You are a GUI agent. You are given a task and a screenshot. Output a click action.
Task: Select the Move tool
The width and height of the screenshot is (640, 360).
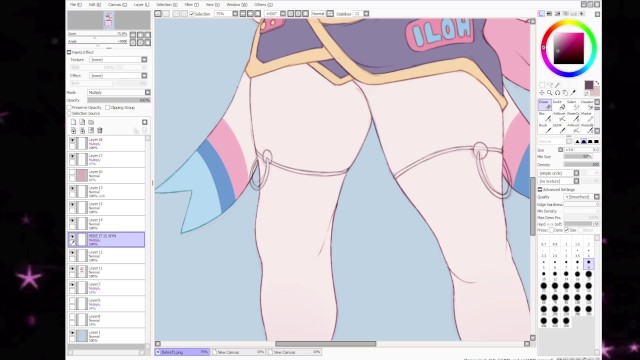point(542,93)
